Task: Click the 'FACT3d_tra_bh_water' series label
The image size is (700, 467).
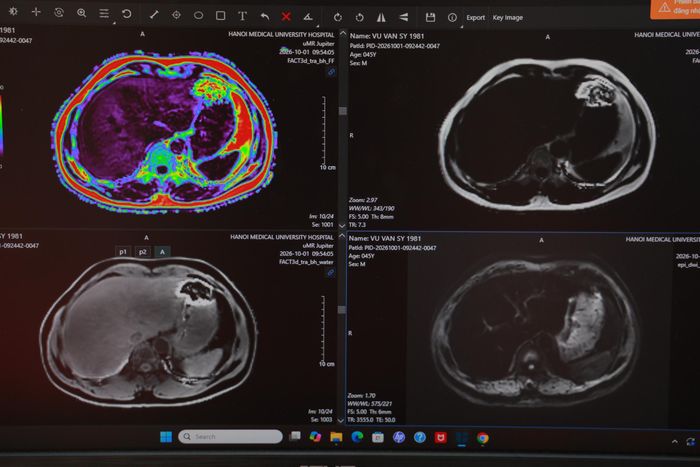Action: [x=306, y=262]
